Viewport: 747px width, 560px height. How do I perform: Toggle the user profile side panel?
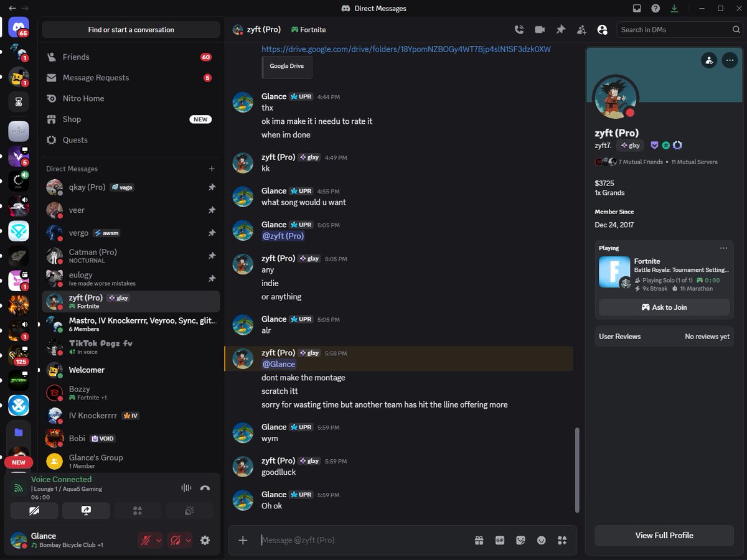[x=602, y=29]
